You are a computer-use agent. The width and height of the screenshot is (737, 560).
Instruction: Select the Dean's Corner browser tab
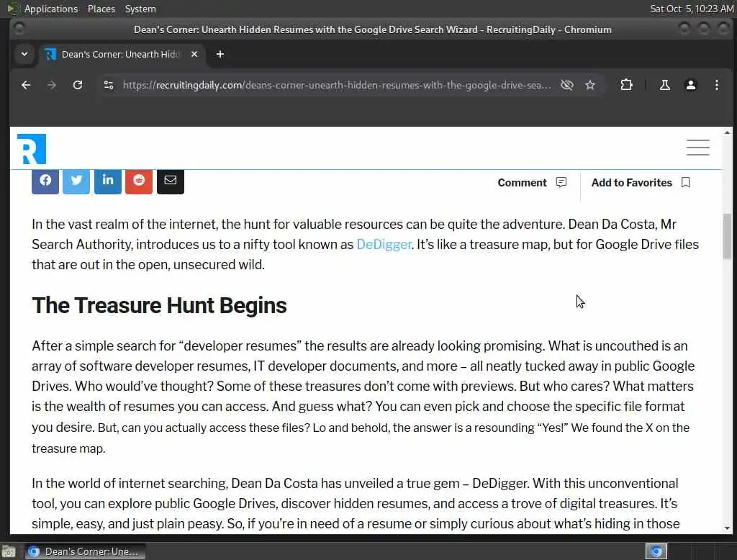[121, 54]
